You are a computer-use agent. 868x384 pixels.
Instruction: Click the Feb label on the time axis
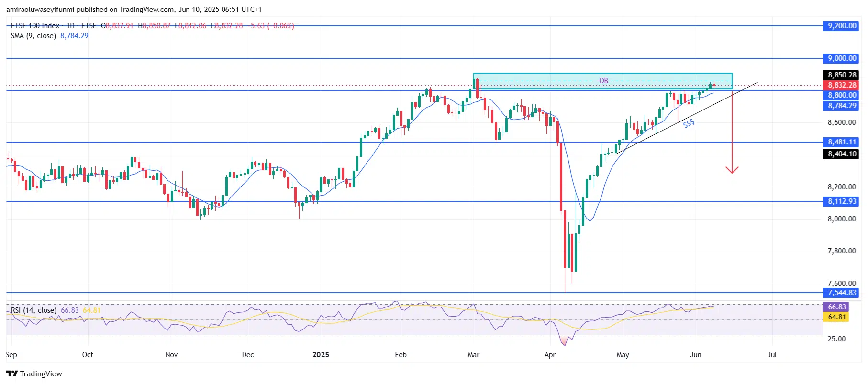point(401,355)
